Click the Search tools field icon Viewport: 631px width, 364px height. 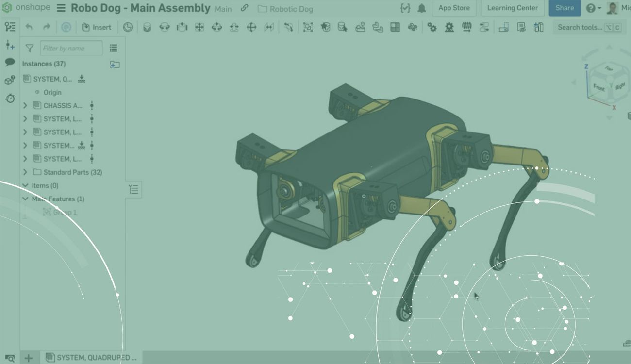coord(581,27)
